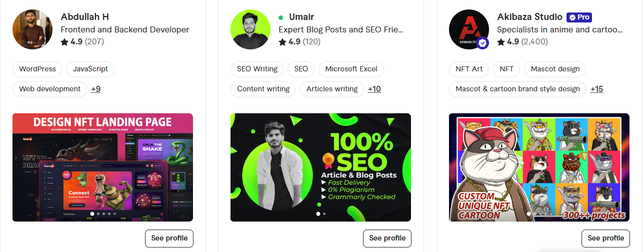Expand Umair's +10 more skills

[374, 89]
